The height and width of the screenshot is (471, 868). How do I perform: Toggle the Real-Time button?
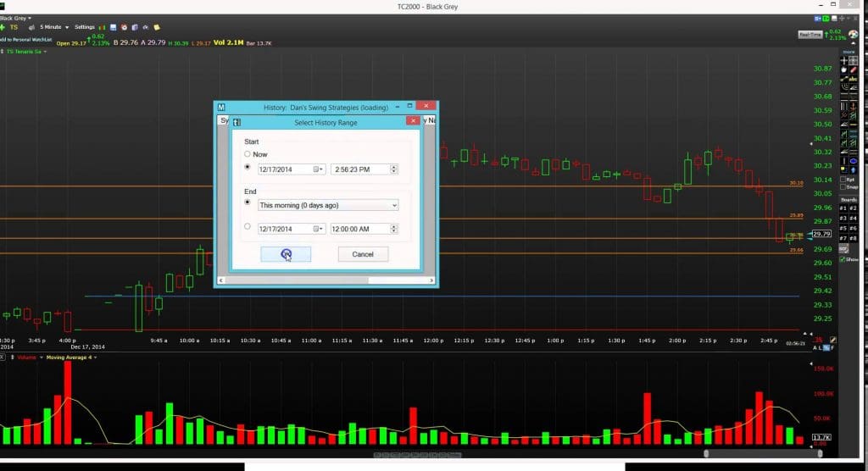click(810, 35)
